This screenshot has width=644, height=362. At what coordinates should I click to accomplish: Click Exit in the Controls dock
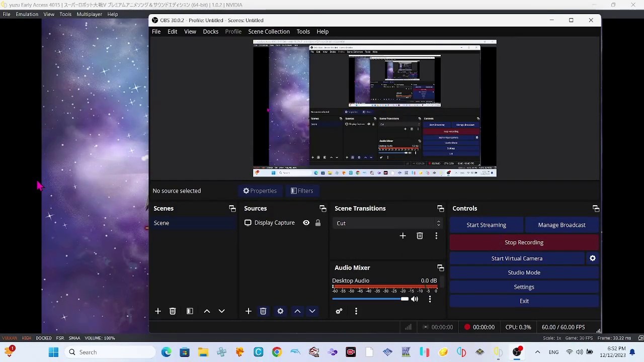pyautogui.click(x=524, y=301)
